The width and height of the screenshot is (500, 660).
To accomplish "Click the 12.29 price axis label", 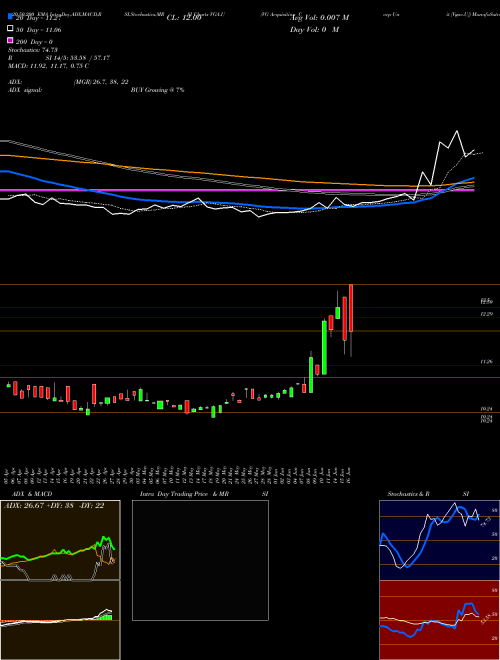I will 487,314.
